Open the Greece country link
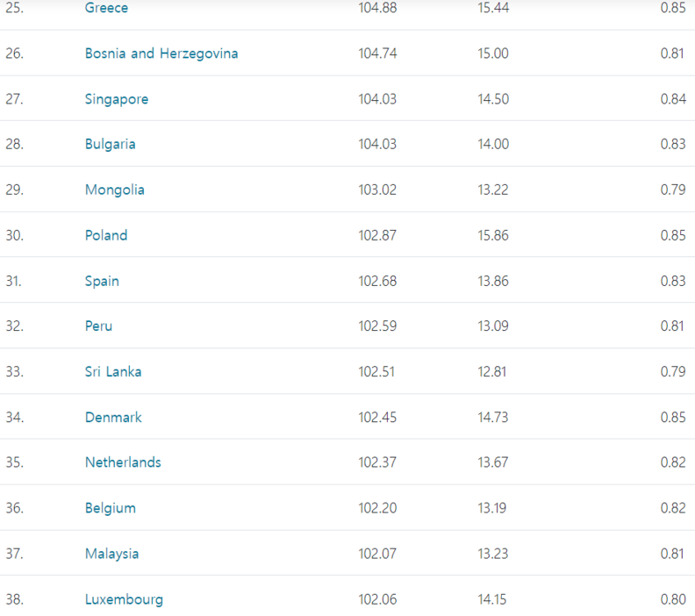This screenshot has height=616, width=695. click(x=106, y=8)
